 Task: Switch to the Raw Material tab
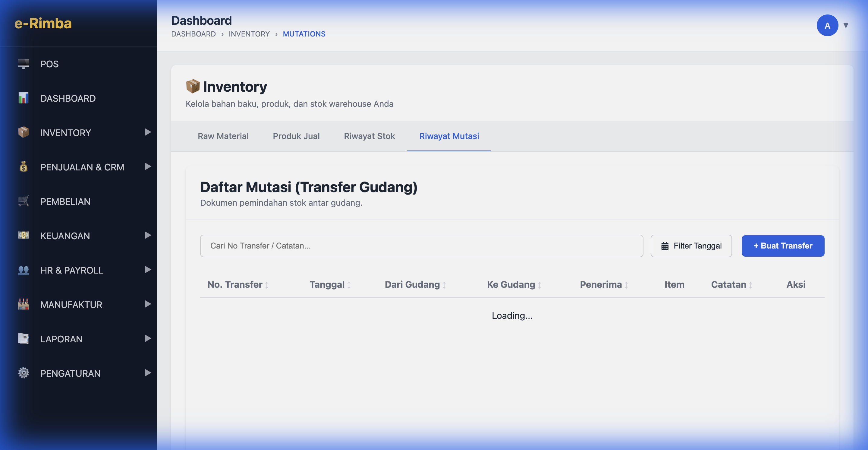(223, 136)
